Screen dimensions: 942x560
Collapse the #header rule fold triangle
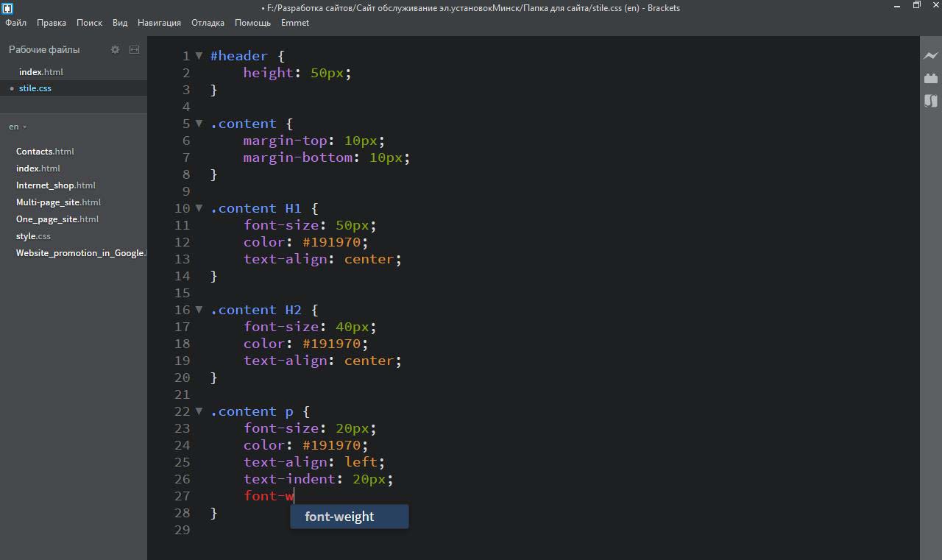point(199,56)
